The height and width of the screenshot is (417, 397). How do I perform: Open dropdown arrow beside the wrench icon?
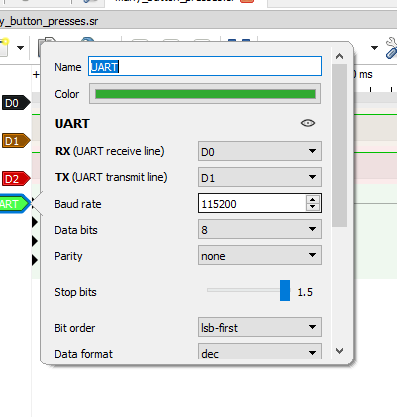click(x=374, y=48)
